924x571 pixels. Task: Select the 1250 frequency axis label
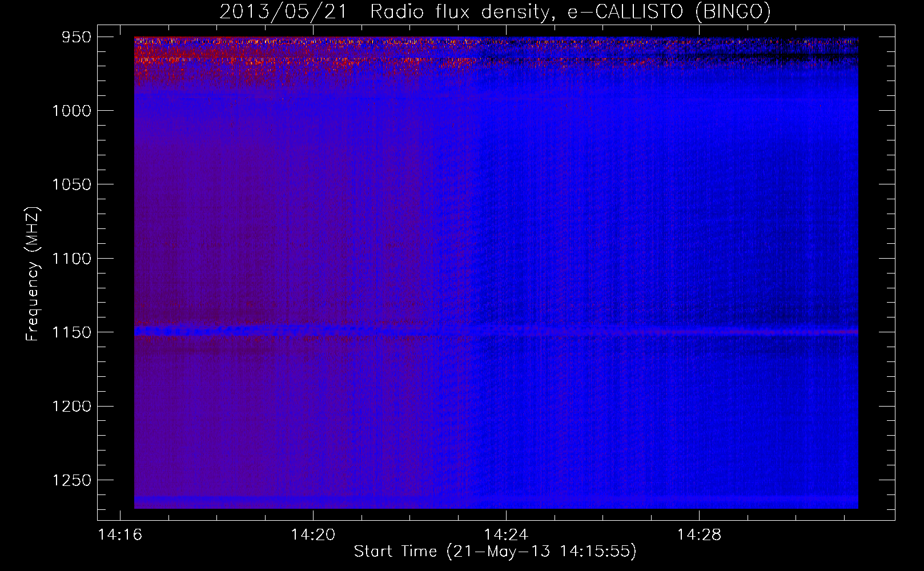click(71, 480)
